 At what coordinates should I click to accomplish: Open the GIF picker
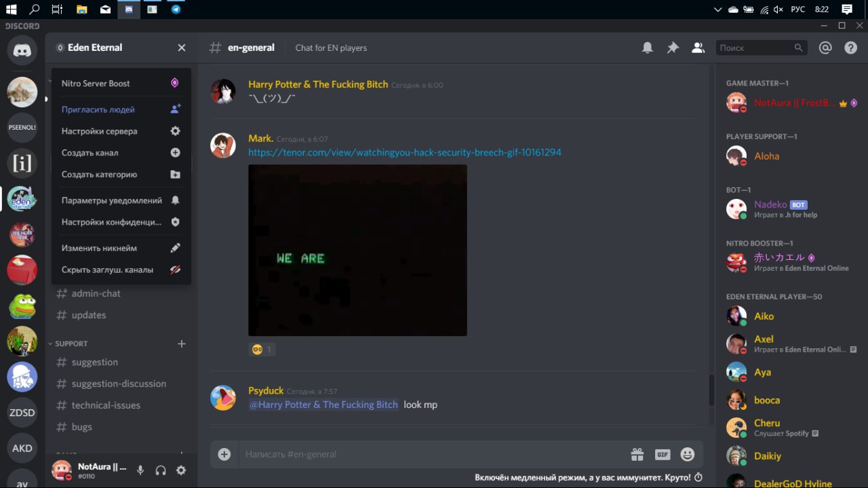[663, 454]
